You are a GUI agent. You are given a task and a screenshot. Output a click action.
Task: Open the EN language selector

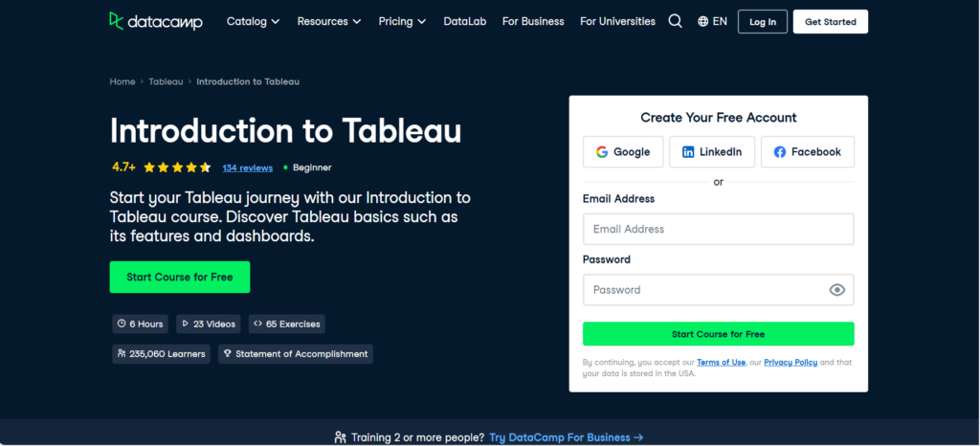712,21
